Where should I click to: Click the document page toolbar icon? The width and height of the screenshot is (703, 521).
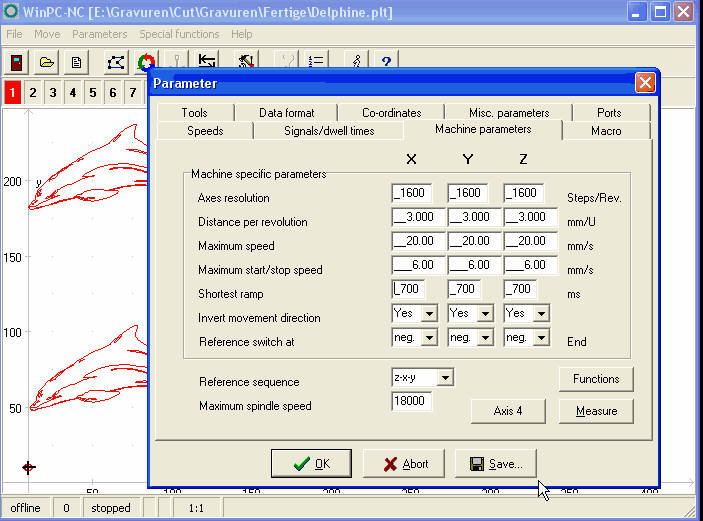tap(76, 62)
